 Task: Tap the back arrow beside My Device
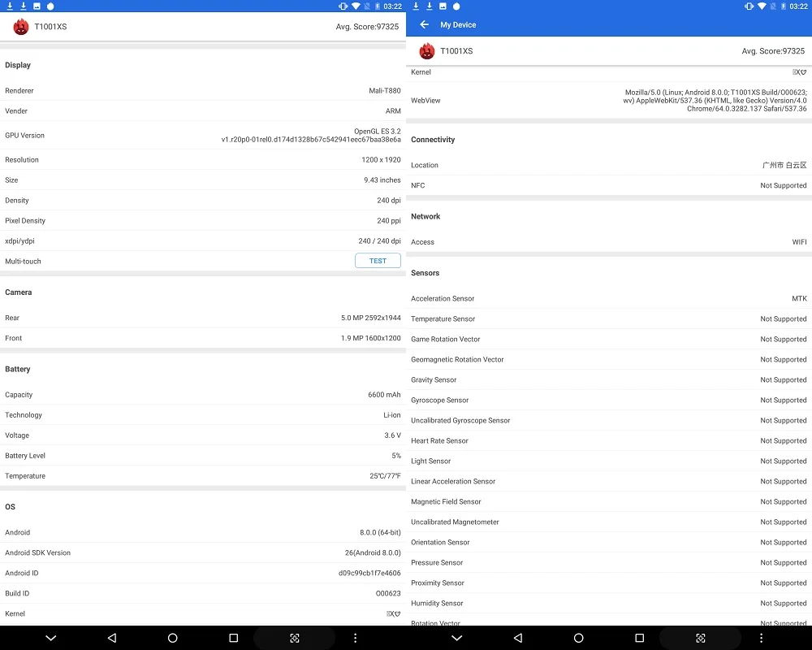(x=424, y=24)
